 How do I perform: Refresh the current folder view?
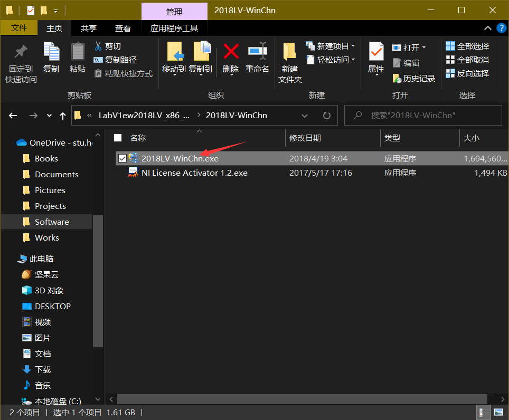[326, 116]
